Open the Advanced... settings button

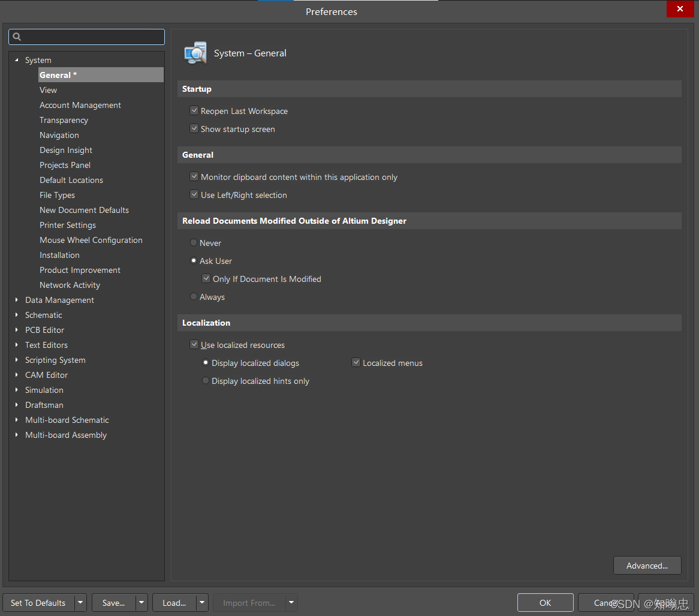click(647, 565)
